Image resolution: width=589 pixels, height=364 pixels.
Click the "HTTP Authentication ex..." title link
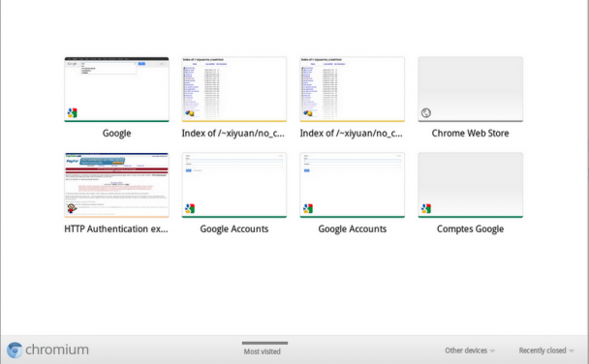116,228
